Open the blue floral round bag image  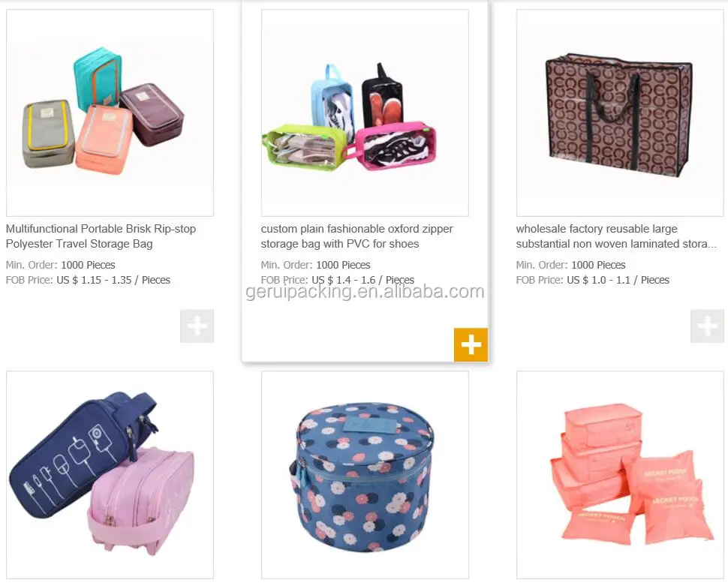point(365,474)
